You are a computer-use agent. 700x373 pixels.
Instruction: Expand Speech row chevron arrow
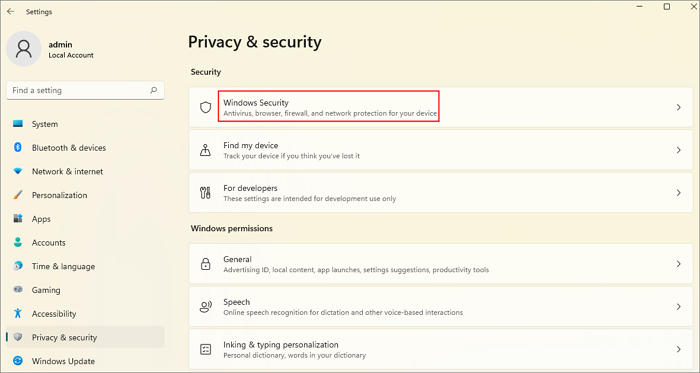coord(679,307)
